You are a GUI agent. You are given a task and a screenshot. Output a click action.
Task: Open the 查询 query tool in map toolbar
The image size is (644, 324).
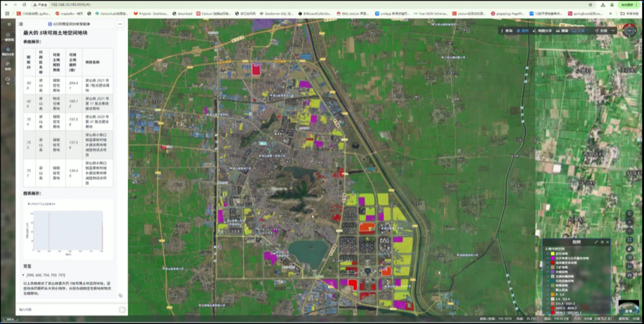[x=507, y=30]
